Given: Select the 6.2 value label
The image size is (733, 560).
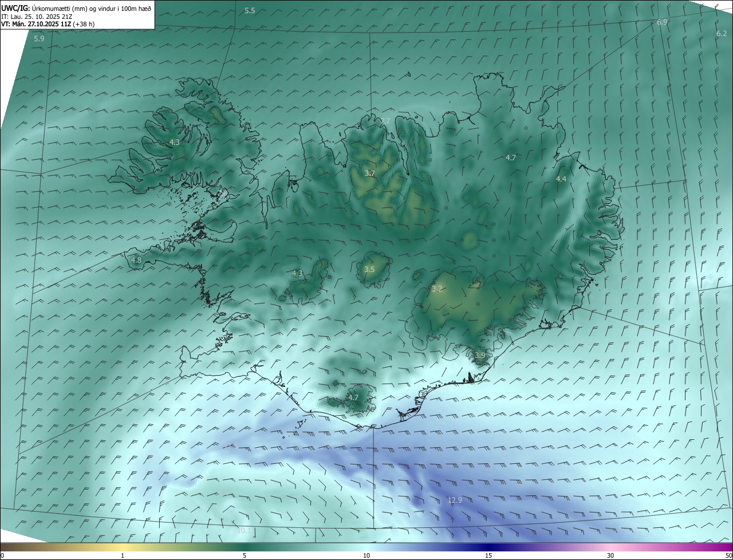Looking at the screenshot, I should click(x=722, y=34).
